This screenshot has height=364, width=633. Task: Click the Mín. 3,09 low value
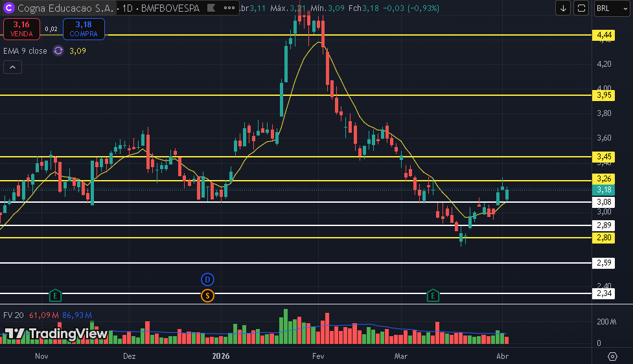click(327, 8)
